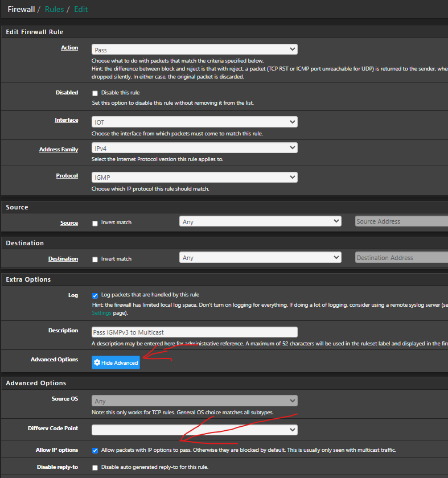Expand the Address Family IPv4 dropdown

click(x=194, y=148)
